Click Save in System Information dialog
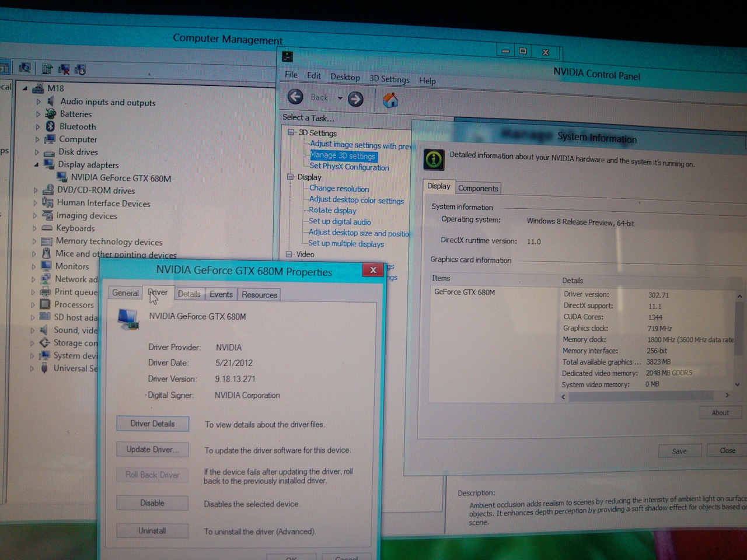This screenshot has width=747, height=560. point(679,451)
